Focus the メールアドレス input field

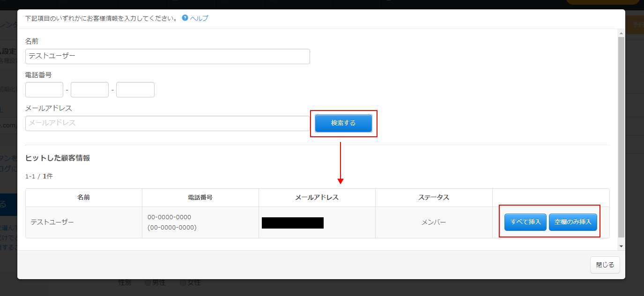167,123
